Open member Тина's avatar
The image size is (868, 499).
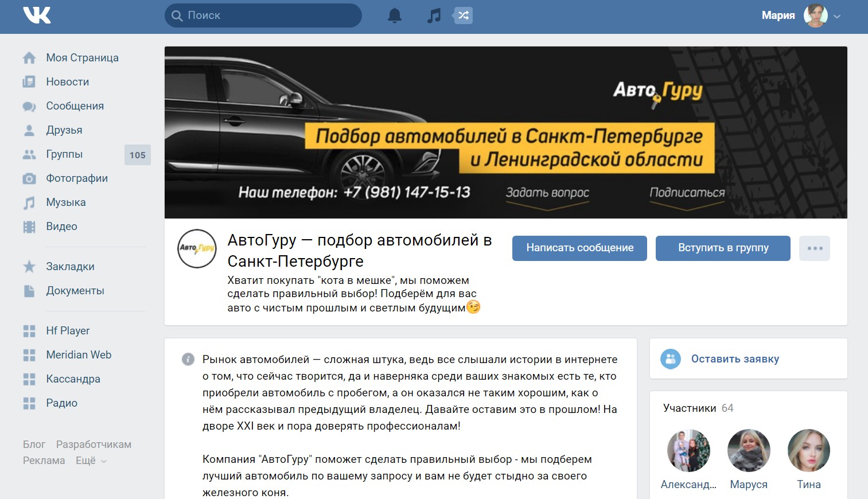tap(809, 451)
